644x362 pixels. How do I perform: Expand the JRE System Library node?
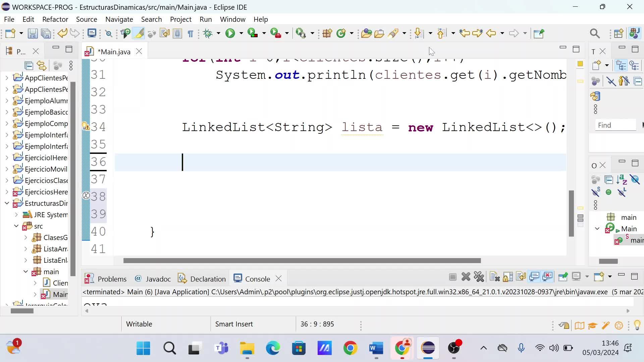[x=16, y=215]
